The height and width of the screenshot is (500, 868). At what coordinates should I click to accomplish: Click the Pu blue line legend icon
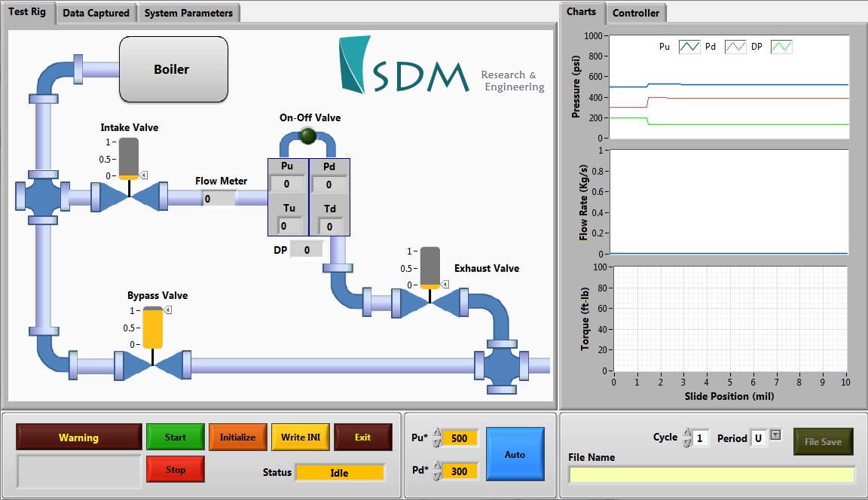point(690,47)
